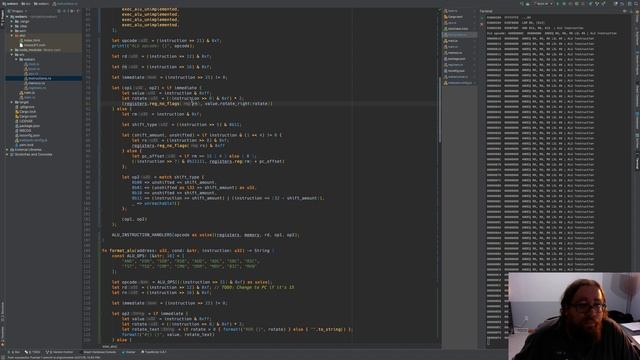
Task: Select instructions.rs in the Project tree
Action: (x=39, y=78)
